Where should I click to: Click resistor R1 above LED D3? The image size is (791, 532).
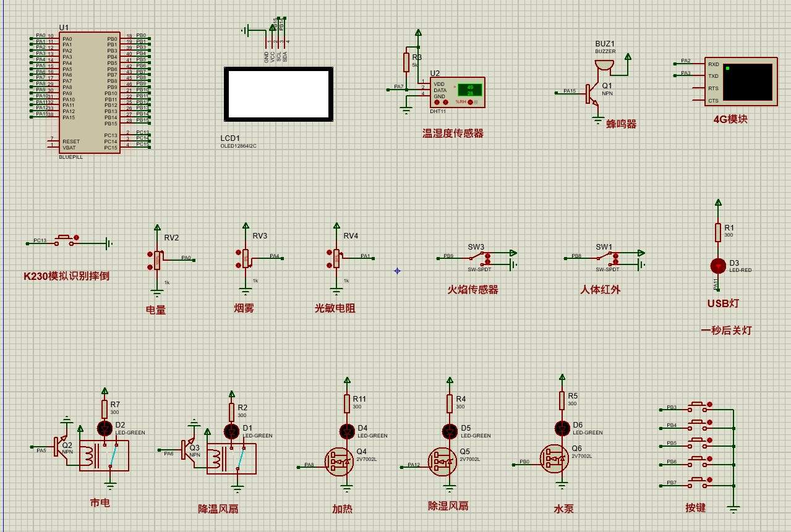click(x=718, y=233)
